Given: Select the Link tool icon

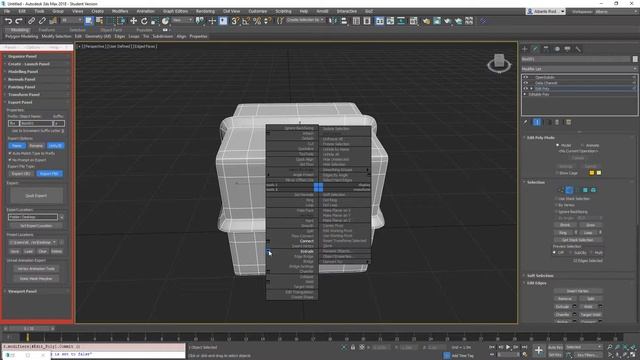Looking at the screenshot, I should [x=31, y=21].
